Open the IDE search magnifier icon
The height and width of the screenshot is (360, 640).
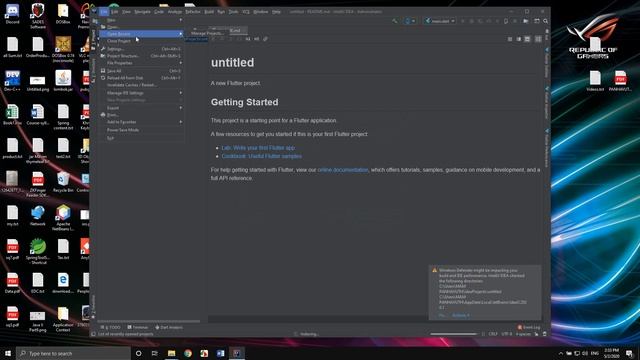[x=545, y=21]
